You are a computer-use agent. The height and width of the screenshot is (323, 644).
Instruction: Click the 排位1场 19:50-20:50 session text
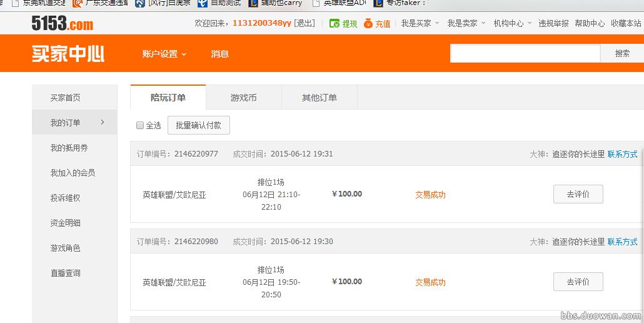(271, 282)
